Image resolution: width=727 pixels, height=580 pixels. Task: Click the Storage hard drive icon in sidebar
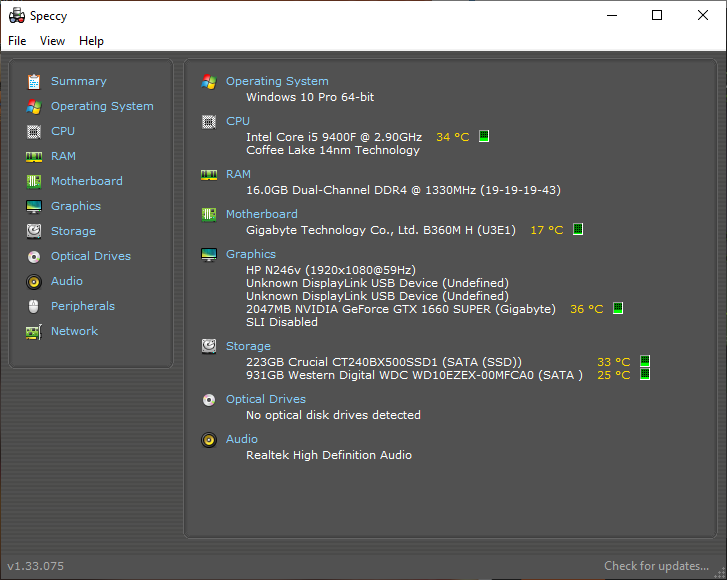pos(34,231)
